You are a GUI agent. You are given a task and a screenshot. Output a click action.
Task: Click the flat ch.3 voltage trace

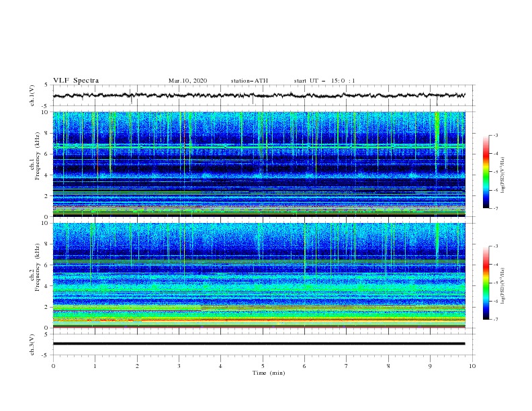259,344
